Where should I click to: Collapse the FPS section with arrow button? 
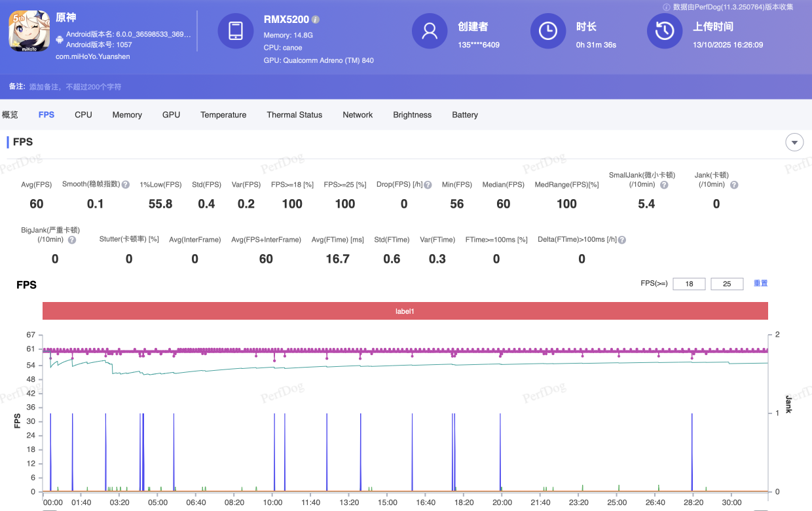[794, 142]
